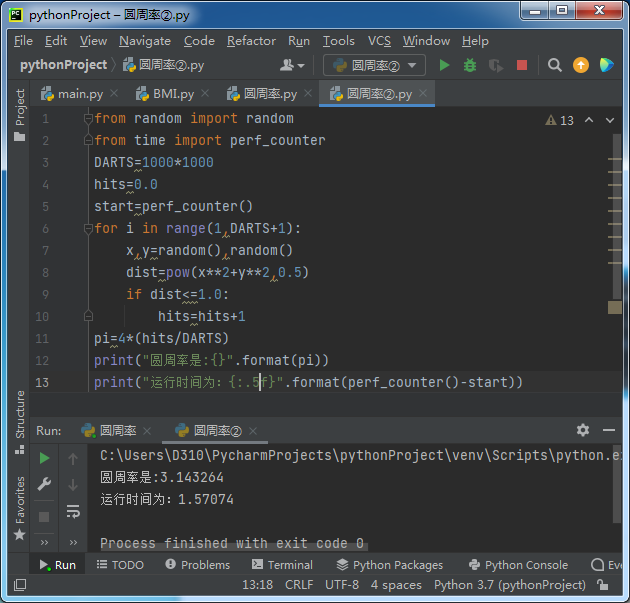Open the Structure tool window sidebar
The image size is (630, 603).
tap(19, 421)
